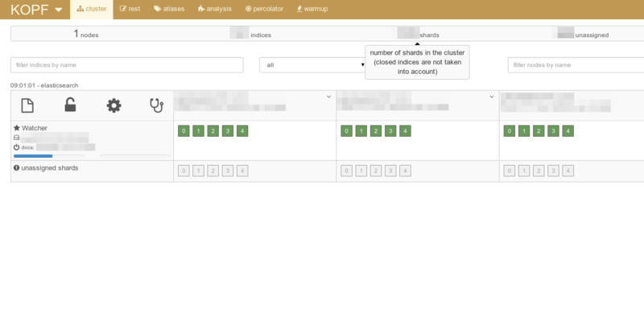Screen dimensions: 644x310
Task: Click the star icon next to Watcher
Action: tap(17, 128)
